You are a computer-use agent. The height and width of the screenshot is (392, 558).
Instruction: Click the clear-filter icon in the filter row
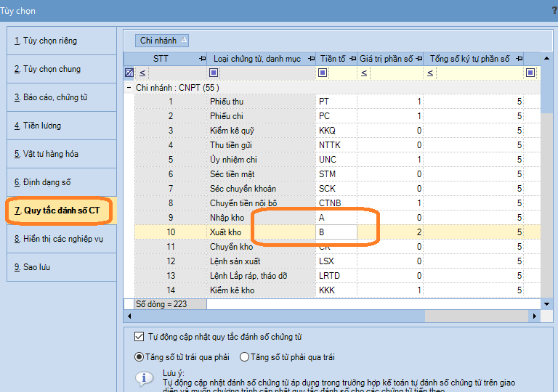coord(129,73)
